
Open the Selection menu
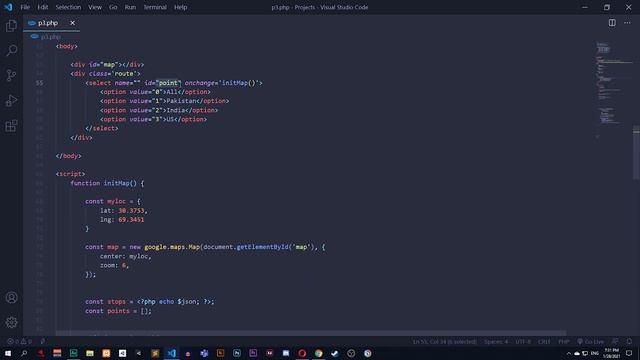68,7
